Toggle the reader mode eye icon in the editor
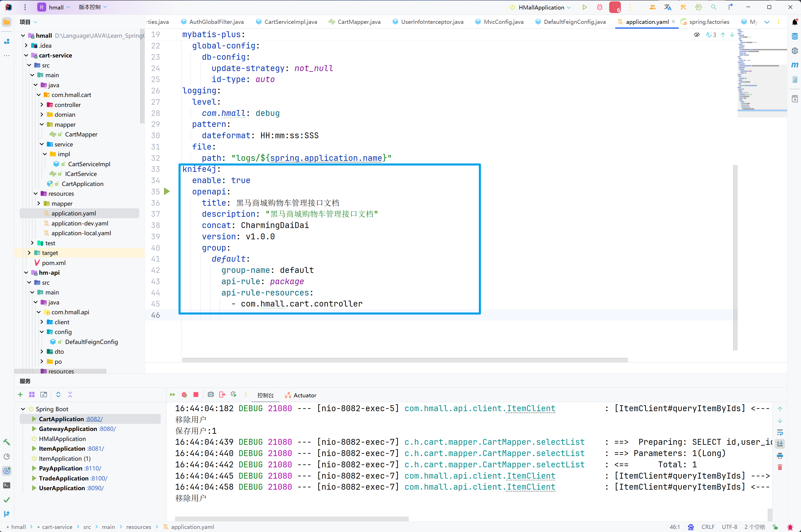Viewport: 801px width, 532px height. tap(697, 35)
